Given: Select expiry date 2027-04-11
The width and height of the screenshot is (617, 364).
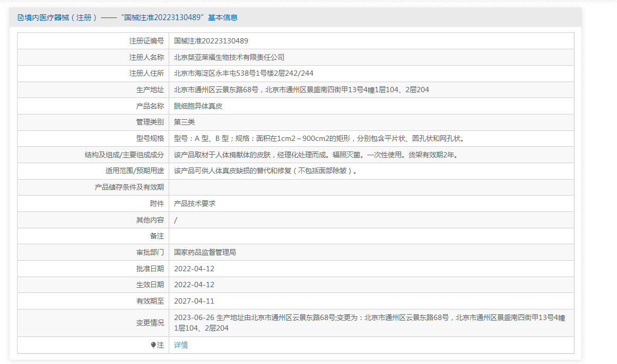Looking at the screenshot, I should click(x=194, y=301).
